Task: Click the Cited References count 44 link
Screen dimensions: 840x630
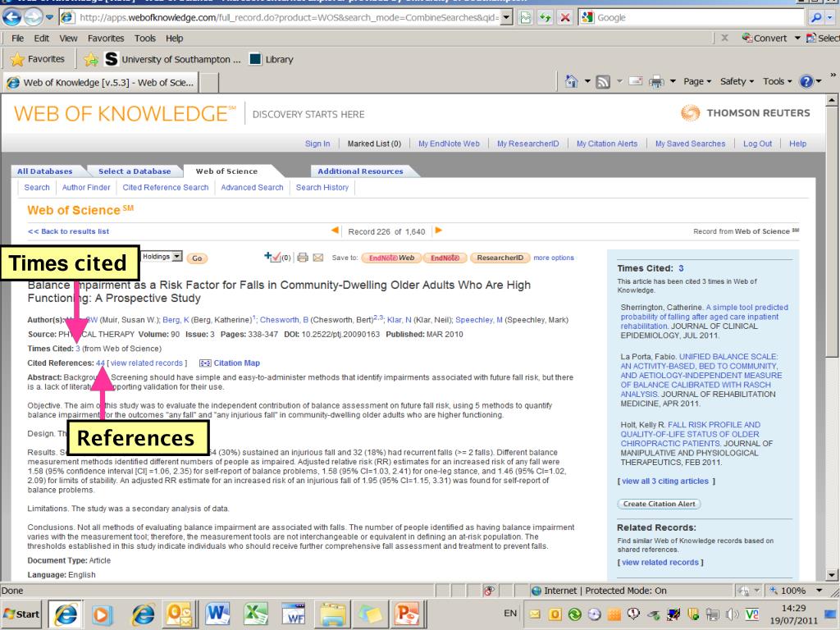Action: pyautogui.click(x=100, y=363)
